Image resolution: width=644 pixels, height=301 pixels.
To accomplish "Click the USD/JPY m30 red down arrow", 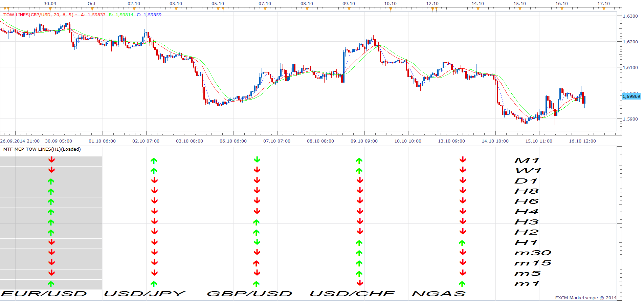I will (155, 252).
